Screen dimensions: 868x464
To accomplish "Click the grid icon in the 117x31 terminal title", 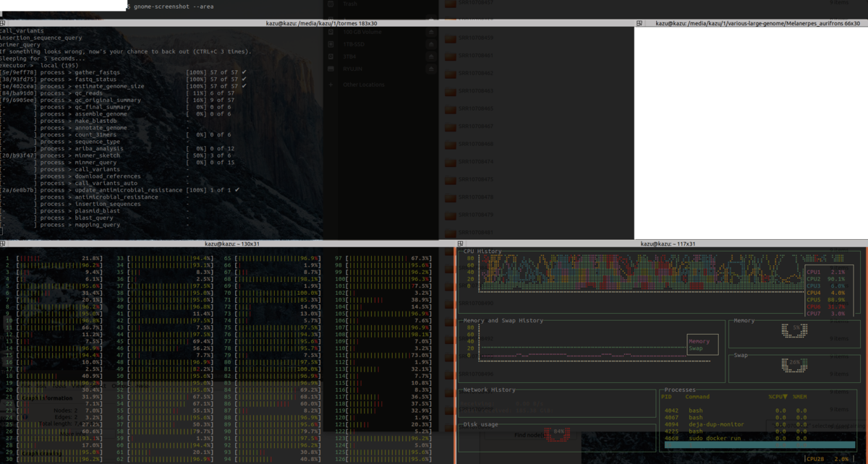I will [x=461, y=244].
